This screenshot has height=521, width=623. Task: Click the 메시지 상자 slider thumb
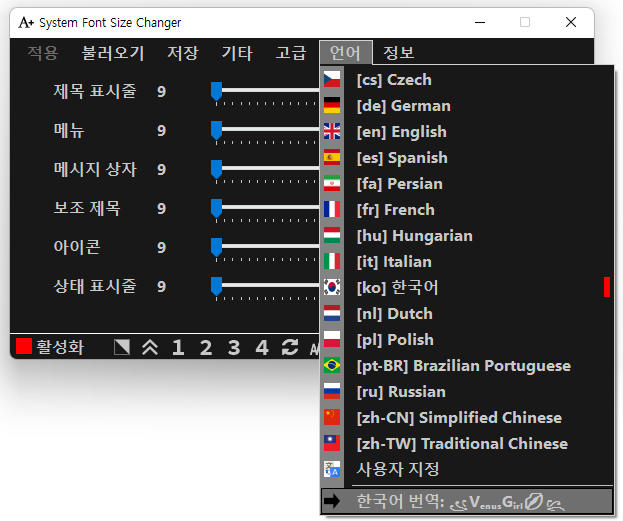pyautogui.click(x=217, y=169)
